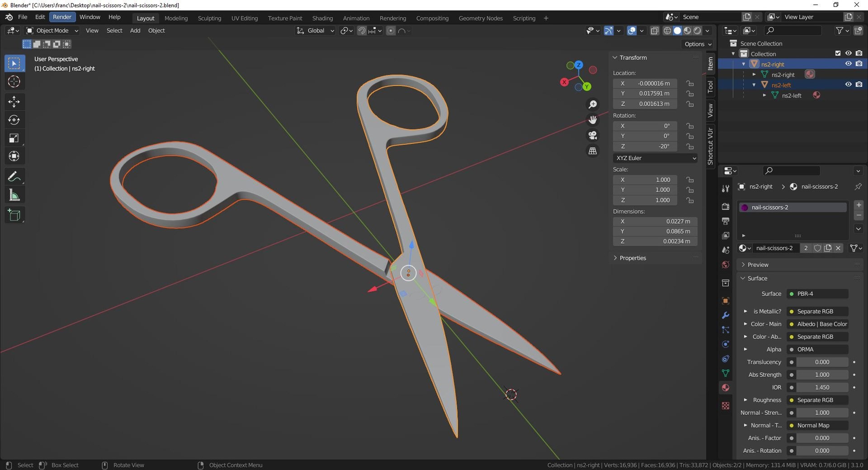
Task: Click the Options button in viewport
Action: pyautogui.click(x=698, y=44)
